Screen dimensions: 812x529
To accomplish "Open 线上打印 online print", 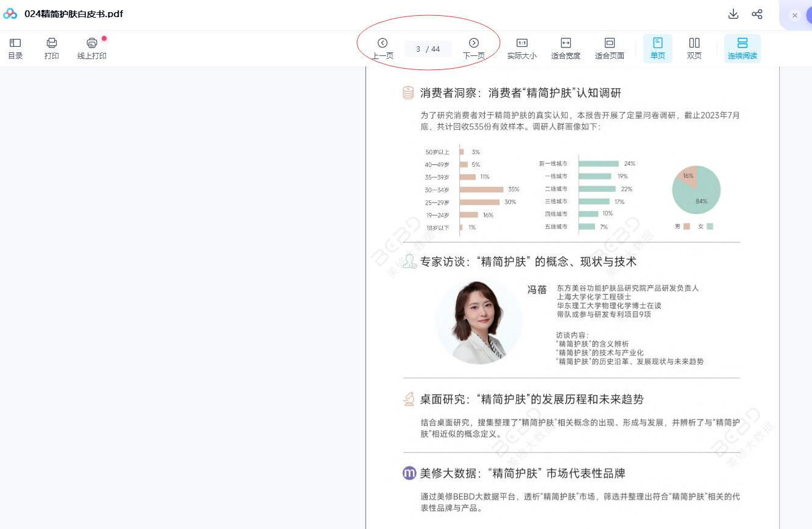I will click(x=92, y=48).
